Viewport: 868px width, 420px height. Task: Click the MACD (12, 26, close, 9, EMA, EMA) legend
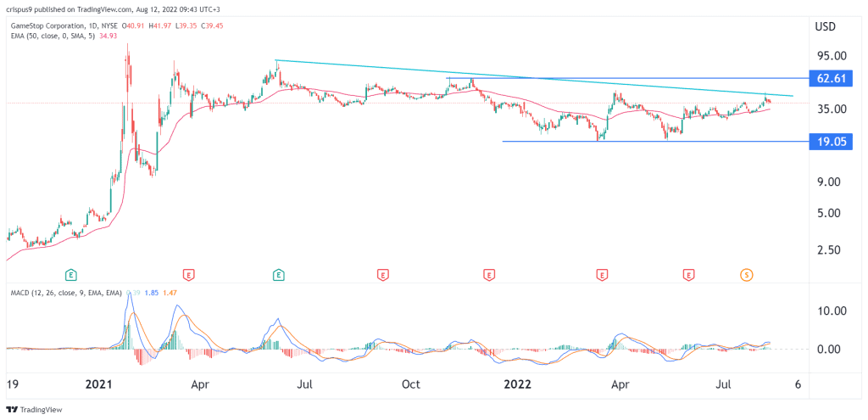pyautogui.click(x=68, y=292)
